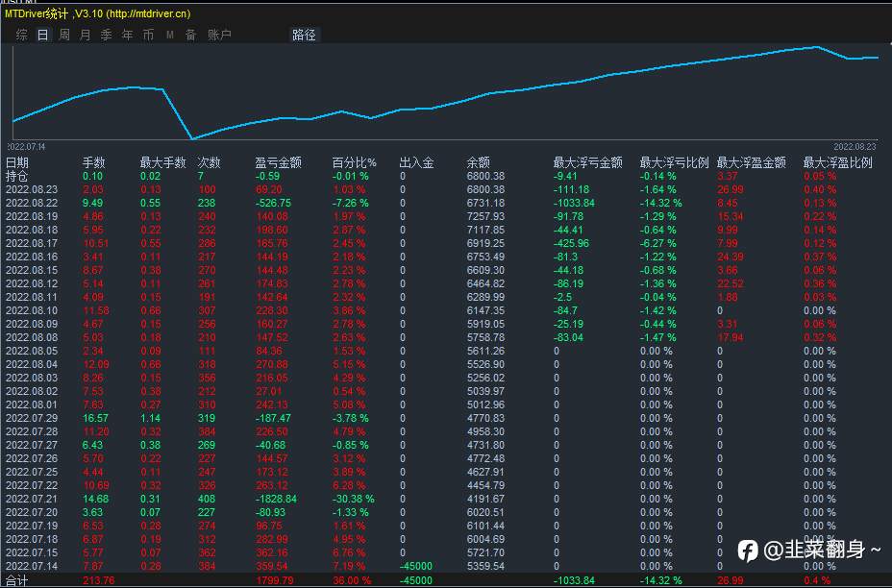Select the 账户 account tab
This screenshot has height=588, width=892.
[219, 35]
